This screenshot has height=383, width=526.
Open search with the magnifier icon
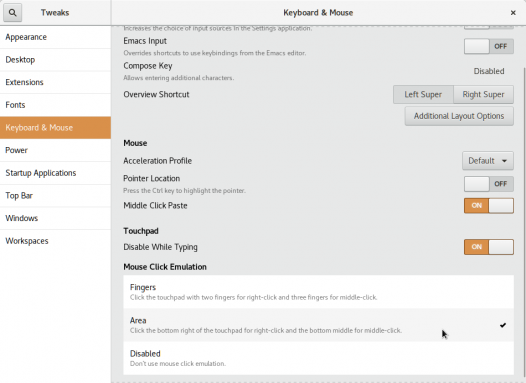[12, 13]
